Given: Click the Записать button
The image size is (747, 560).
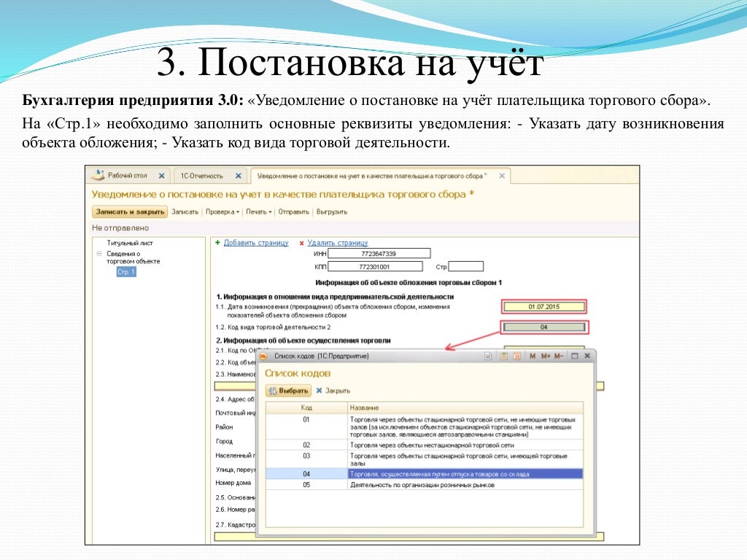Looking at the screenshot, I should [185, 211].
